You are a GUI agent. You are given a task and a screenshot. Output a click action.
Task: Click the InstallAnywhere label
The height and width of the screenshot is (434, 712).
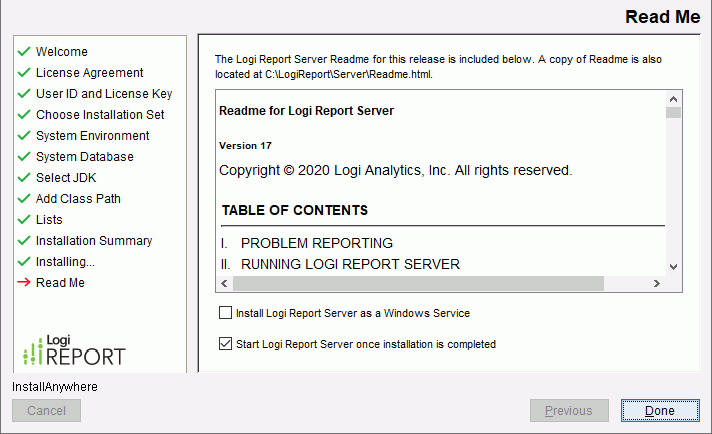point(55,387)
